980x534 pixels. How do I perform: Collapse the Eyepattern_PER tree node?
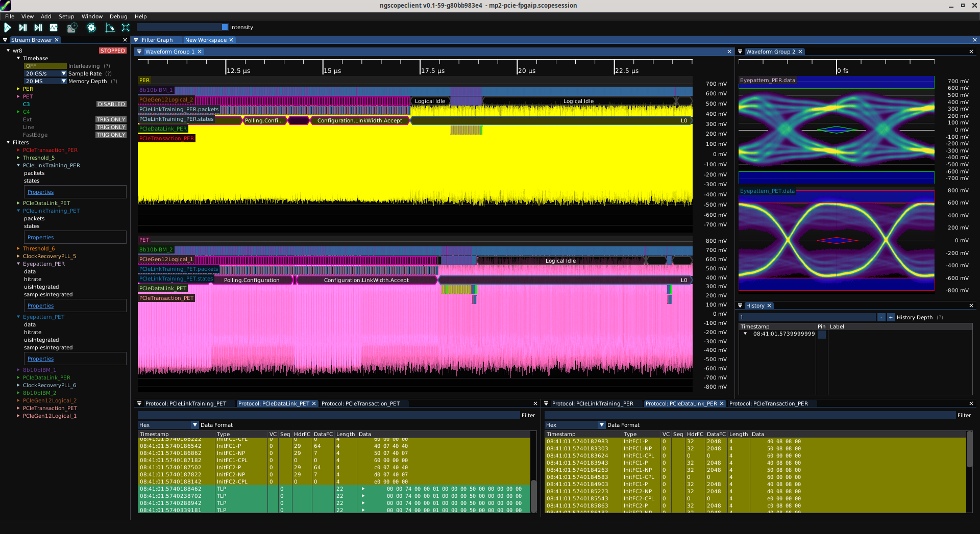point(18,264)
